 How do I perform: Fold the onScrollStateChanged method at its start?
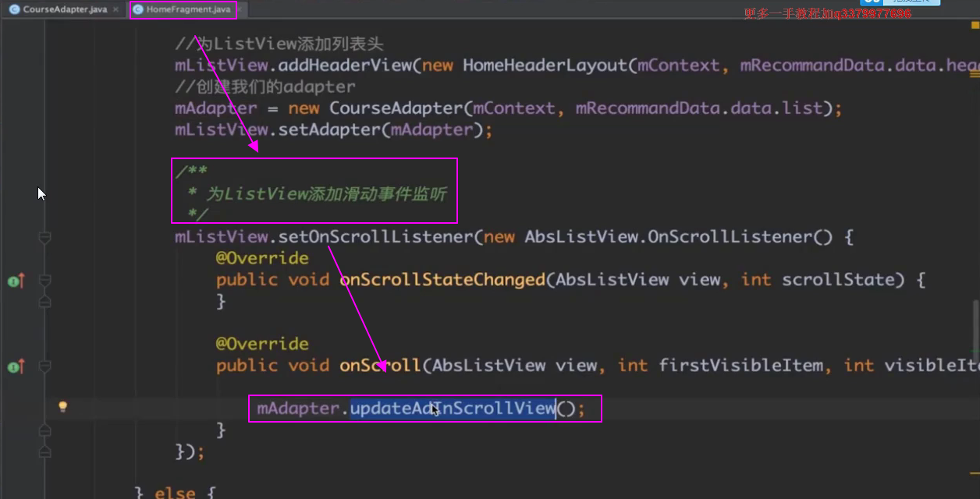point(44,279)
